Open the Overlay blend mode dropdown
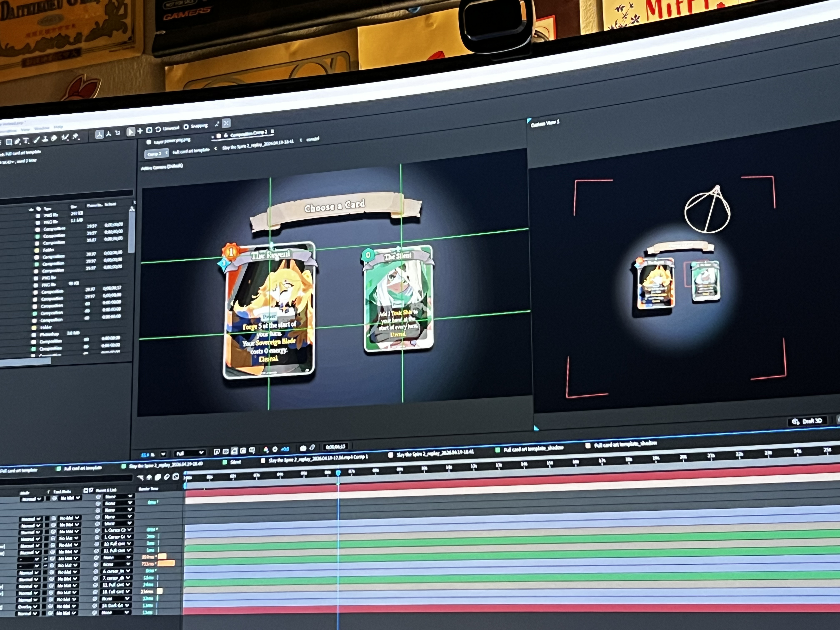 28,607
